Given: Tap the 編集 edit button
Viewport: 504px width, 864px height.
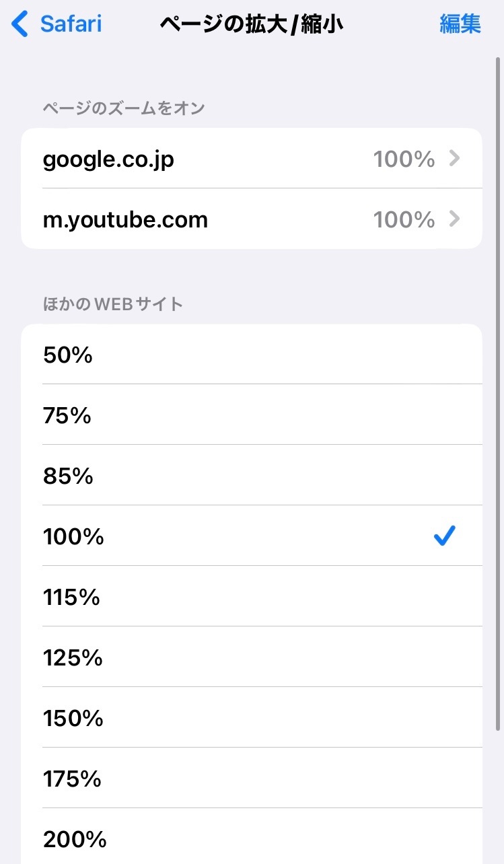Looking at the screenshot, I should coord(460,24).
